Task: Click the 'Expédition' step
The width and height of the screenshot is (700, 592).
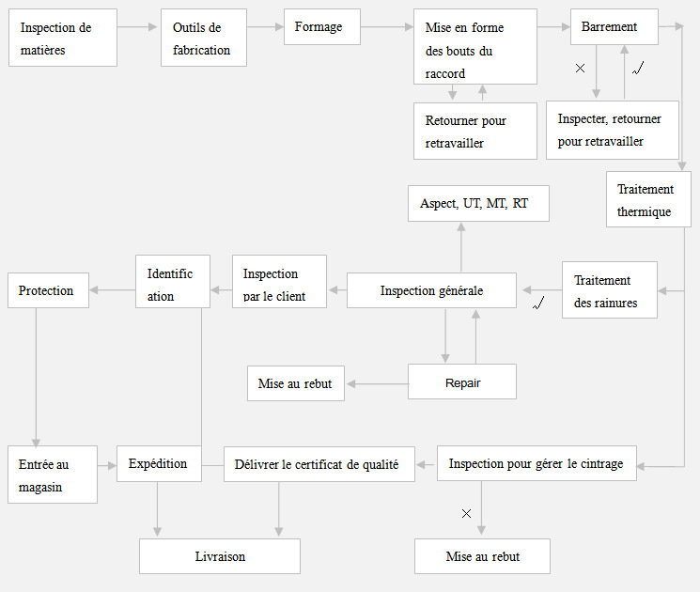Action: (x=159, y=463)
